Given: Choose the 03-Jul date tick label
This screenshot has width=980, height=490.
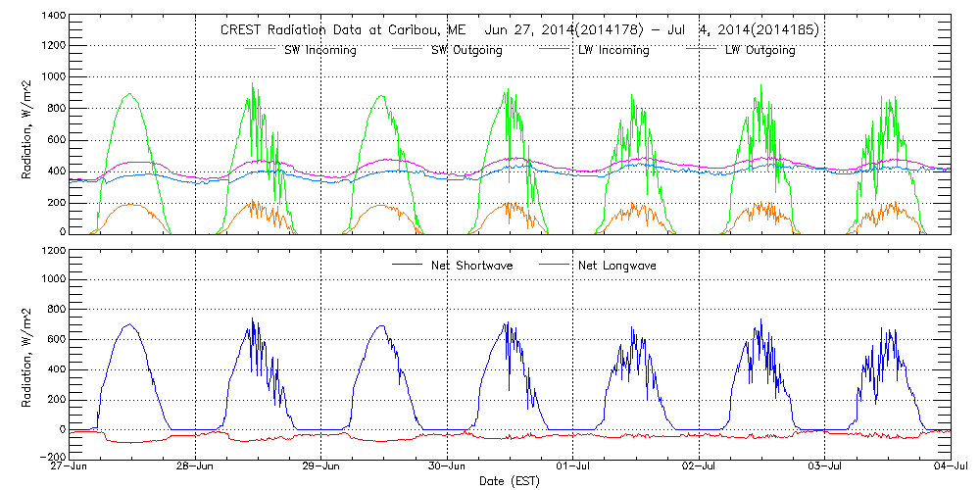Looking at the screenshot, I should (x=824, y=467).
